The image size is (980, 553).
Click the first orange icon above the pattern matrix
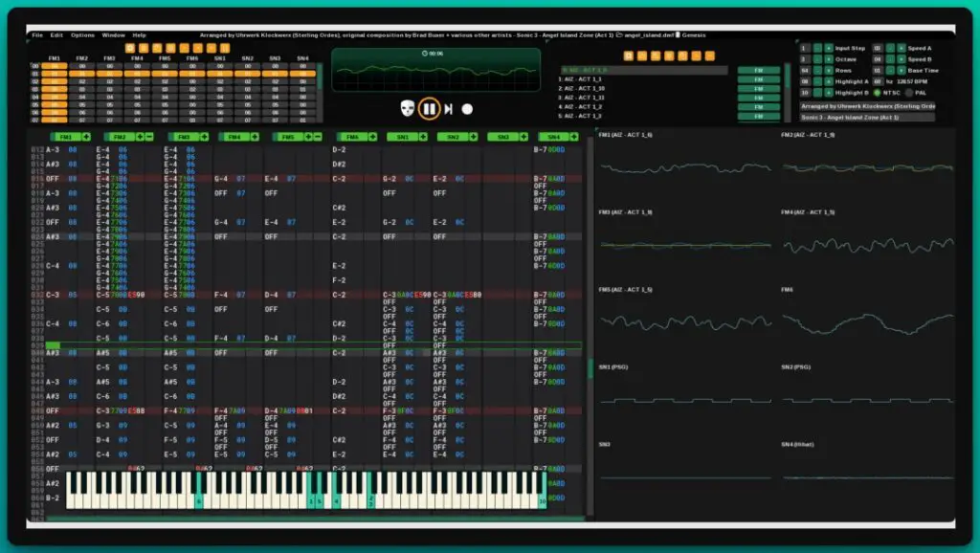tap(129, 46)
